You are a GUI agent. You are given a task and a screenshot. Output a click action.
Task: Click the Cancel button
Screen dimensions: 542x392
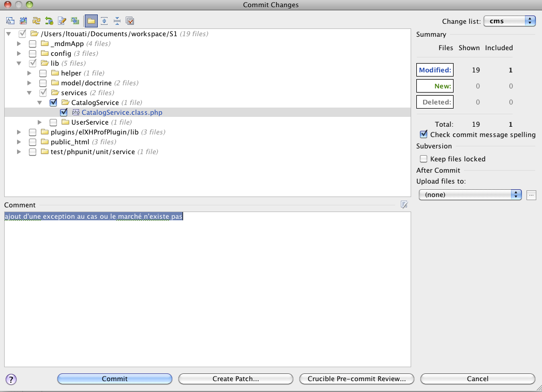[x=478, y=379]
